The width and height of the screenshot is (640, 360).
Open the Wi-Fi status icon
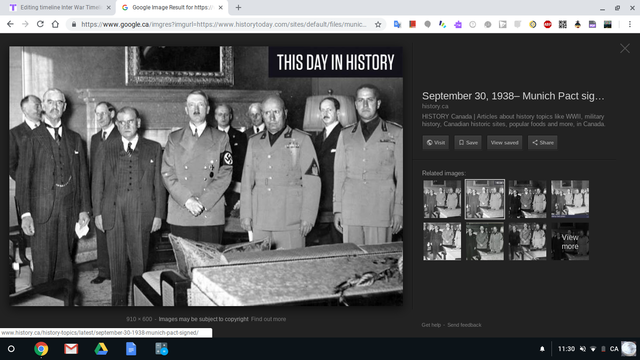(x=593, y=349)
